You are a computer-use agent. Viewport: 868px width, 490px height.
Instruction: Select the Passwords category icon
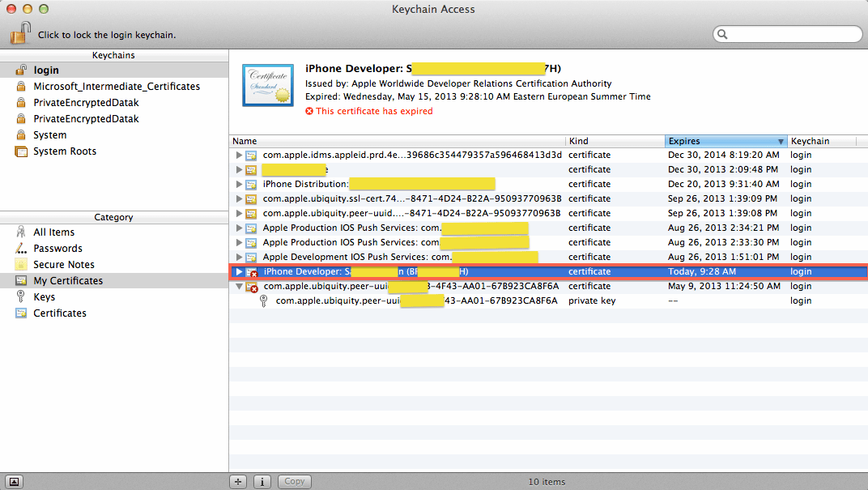21,249
